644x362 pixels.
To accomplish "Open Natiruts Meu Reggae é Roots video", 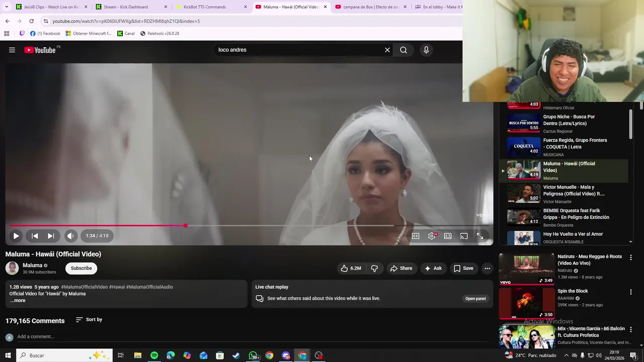I will pos(590,260).
